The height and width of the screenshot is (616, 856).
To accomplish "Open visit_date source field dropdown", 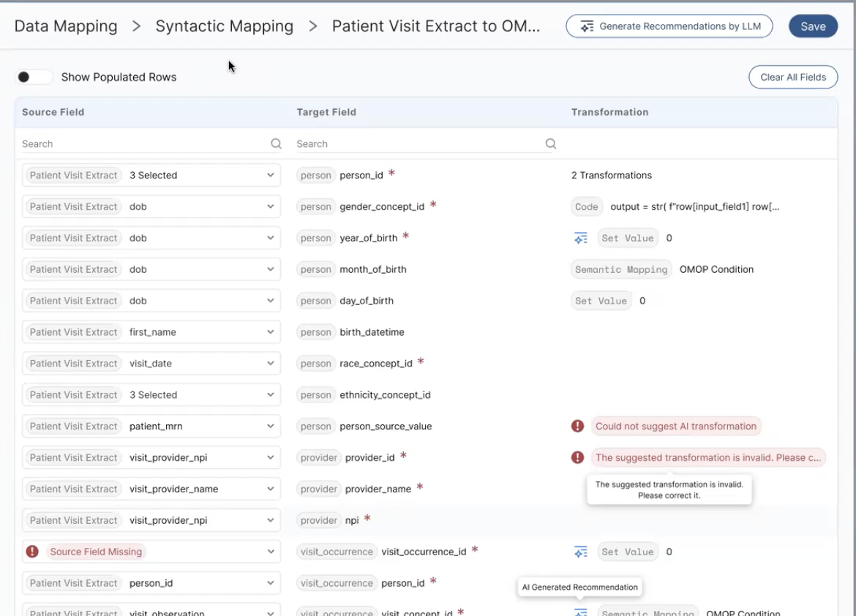I will 151,364.
